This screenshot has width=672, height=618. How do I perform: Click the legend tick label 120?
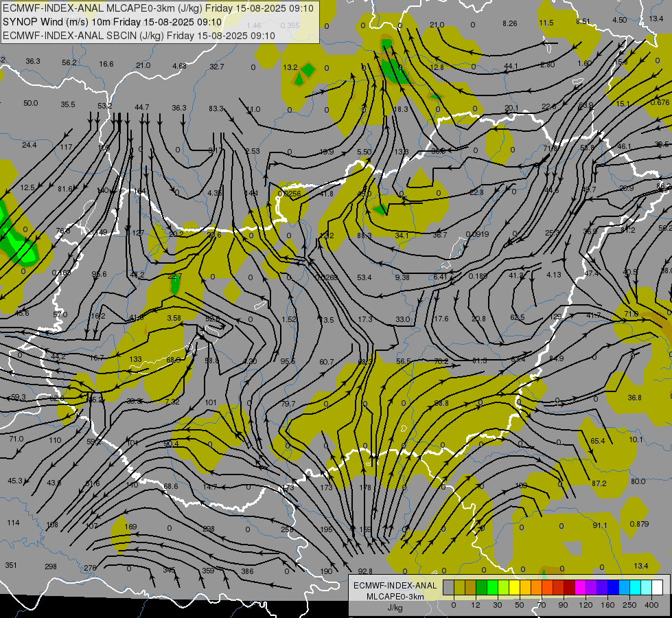click(x=586, y=605)
